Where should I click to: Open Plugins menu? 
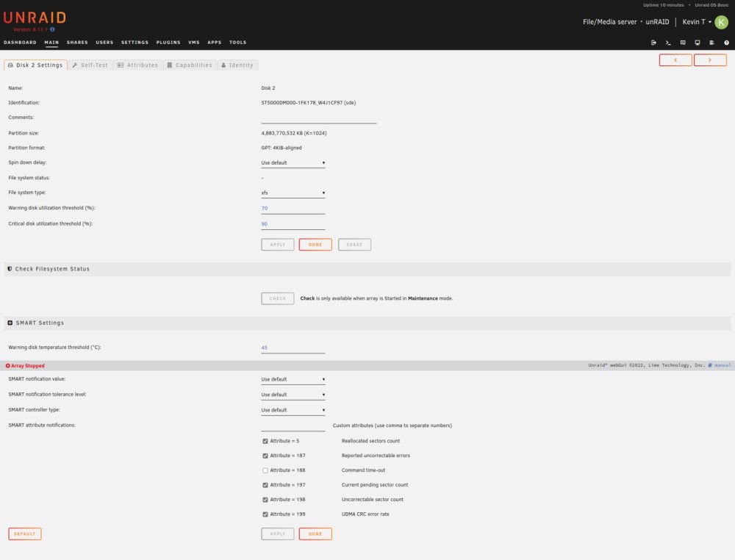click(x=168, y=43)
